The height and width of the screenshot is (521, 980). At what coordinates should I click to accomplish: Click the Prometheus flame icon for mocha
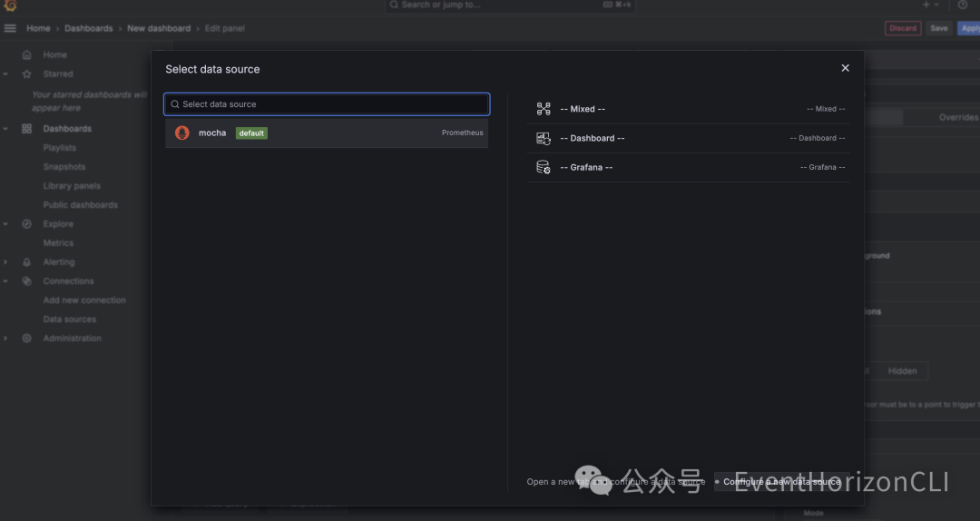tap(181, 133)
